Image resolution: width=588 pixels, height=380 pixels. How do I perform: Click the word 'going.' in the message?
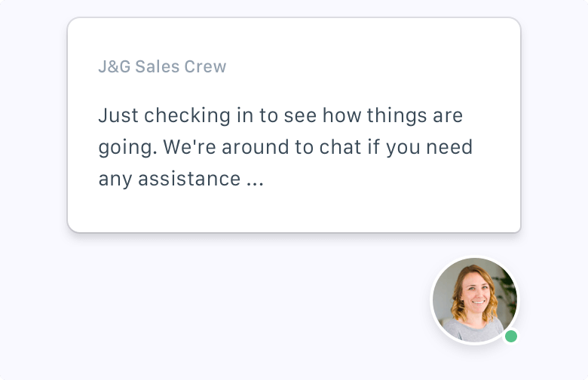point(127,148)
